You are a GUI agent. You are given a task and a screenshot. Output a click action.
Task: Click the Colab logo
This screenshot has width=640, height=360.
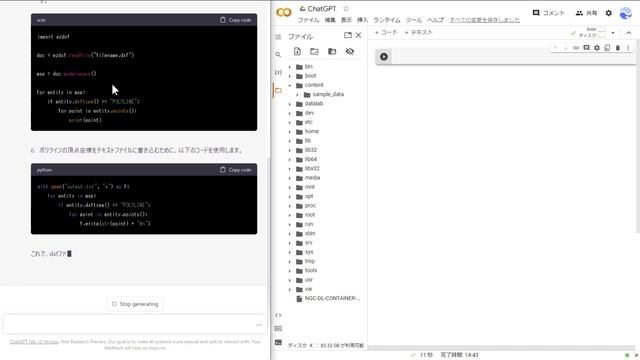pyautogui.click(x=284, y=13)
